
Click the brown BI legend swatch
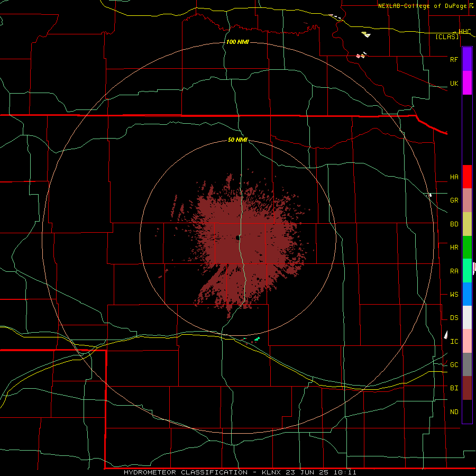point(467,388)
